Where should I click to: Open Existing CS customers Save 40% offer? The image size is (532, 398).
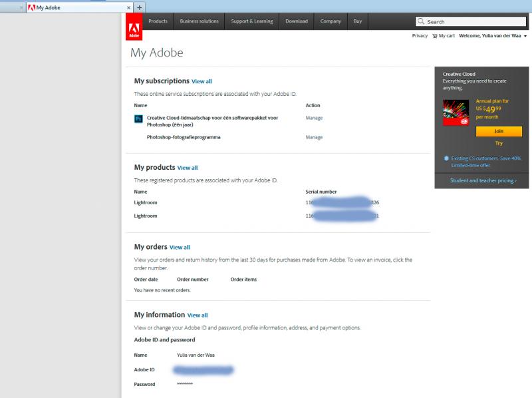click(486, 162)
